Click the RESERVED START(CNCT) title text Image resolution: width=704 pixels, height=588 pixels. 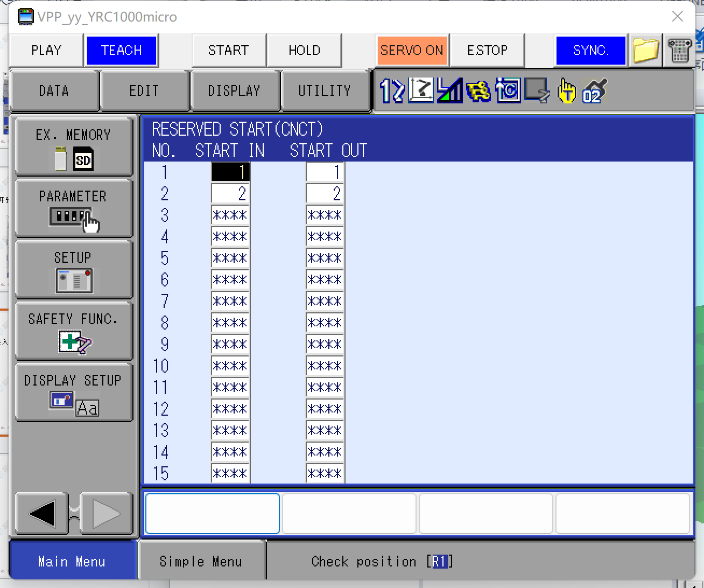[x=237, y=129]
